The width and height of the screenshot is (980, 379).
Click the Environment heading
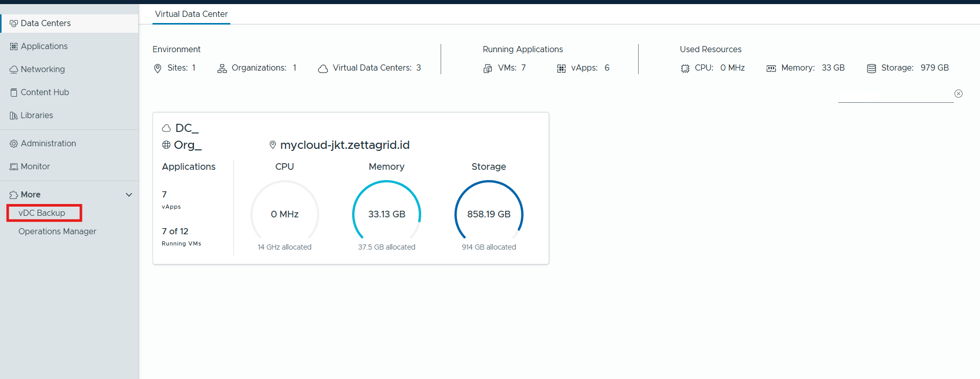(x=177, y=49)
